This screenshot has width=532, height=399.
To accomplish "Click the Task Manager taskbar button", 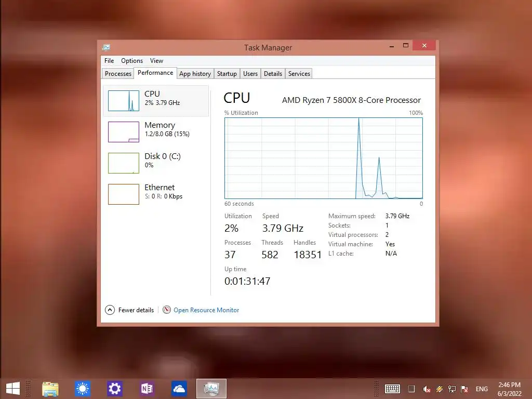I will (211, 389).
